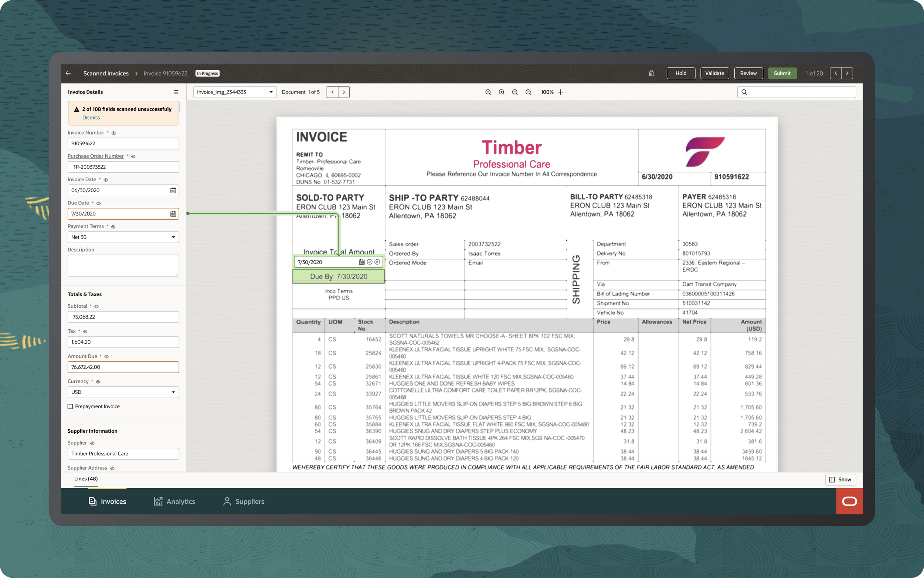
Task: Open the Invoice Details hamburger menu
Action: click(x=176, y=92)
